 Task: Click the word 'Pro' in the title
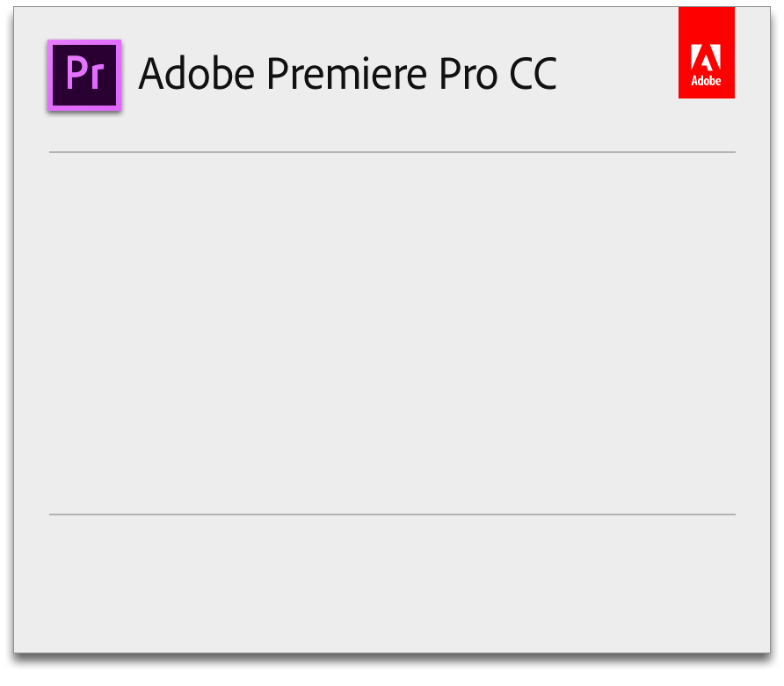tap(475, 75)
